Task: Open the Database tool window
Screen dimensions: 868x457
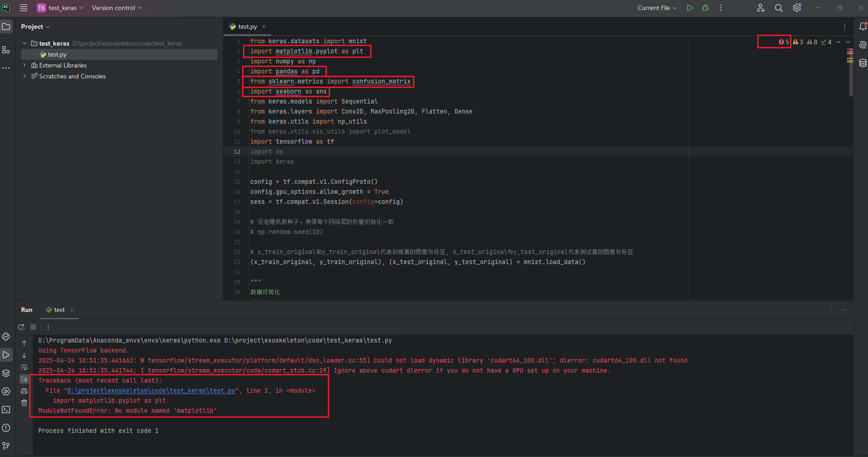Action: [863, 63]
